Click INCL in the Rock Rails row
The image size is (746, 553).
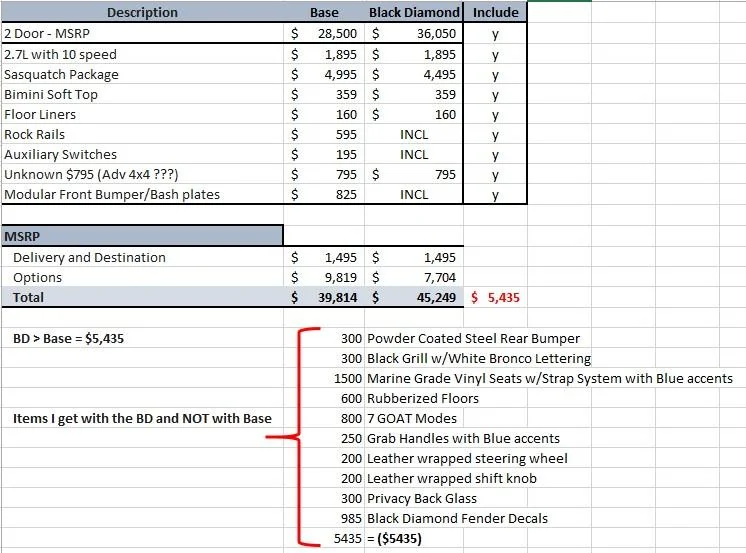coord(414,135)
